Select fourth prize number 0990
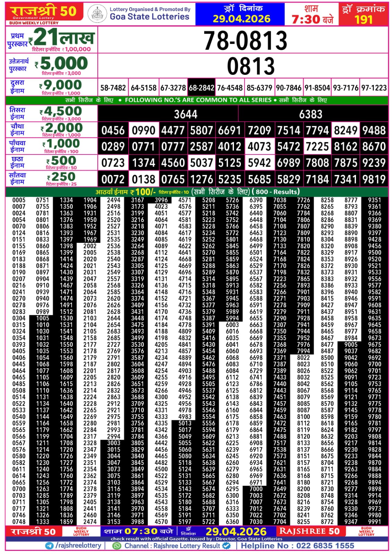The height and width of the screenshot is (554, 392). [x=143, y=131]
